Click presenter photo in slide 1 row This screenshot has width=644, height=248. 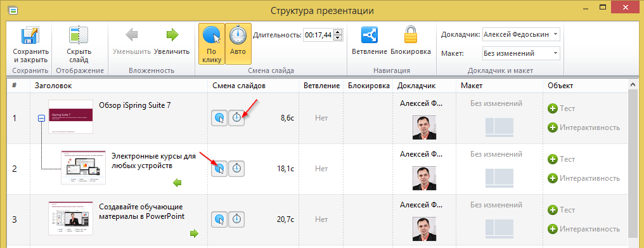tap(424, 127)
